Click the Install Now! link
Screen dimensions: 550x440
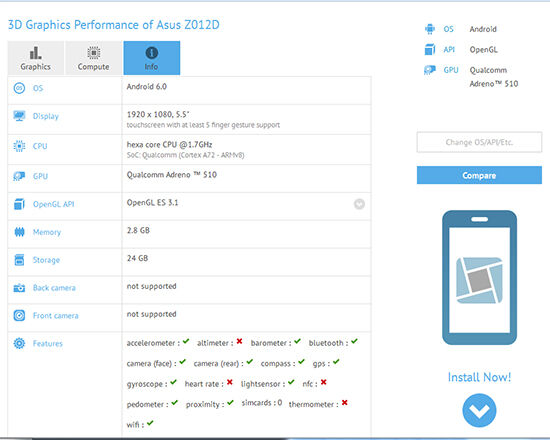coord(479,377)
